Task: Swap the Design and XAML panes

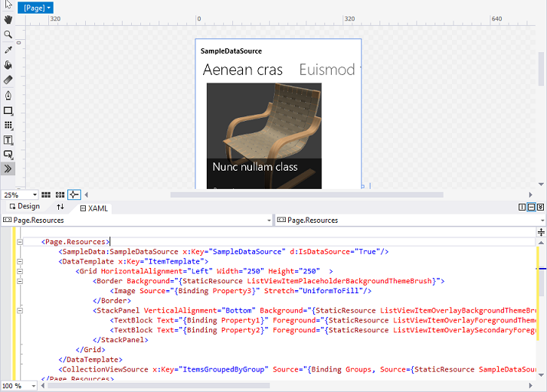Action: tap(61, 207)
